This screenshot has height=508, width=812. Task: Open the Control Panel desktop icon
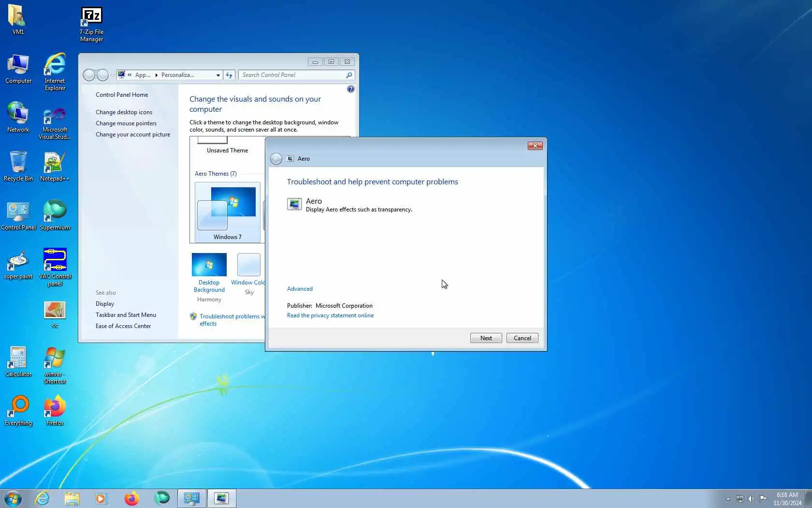(18, 216)
